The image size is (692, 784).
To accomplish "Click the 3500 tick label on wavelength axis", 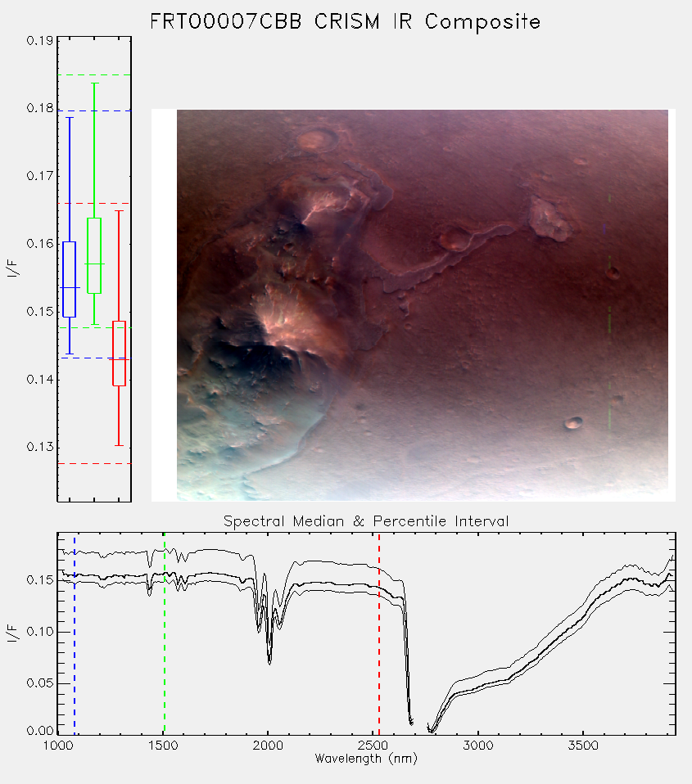I will point(583,746).
